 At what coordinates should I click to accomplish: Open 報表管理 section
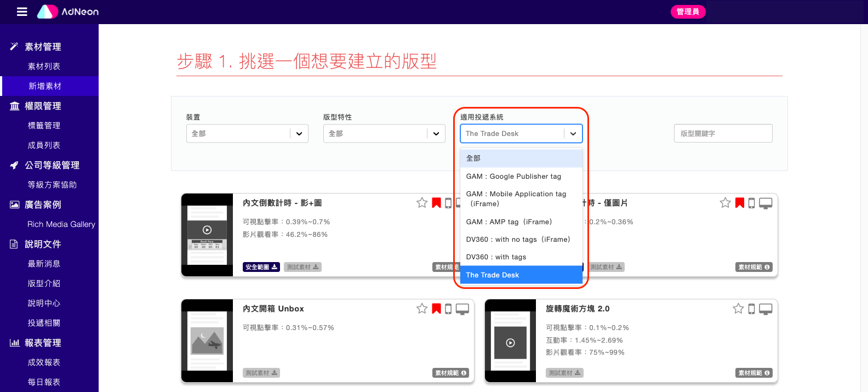point(43,343)
